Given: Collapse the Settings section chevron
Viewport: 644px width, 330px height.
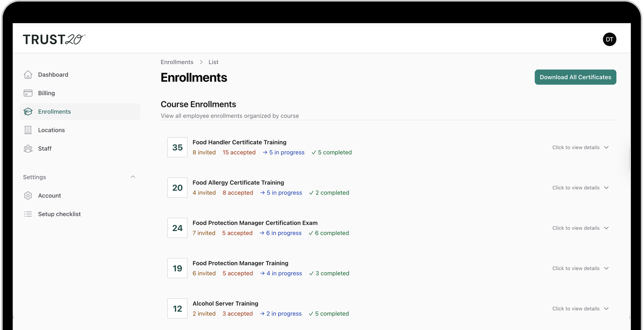Looking at the screenshot, I should (133, 177).
